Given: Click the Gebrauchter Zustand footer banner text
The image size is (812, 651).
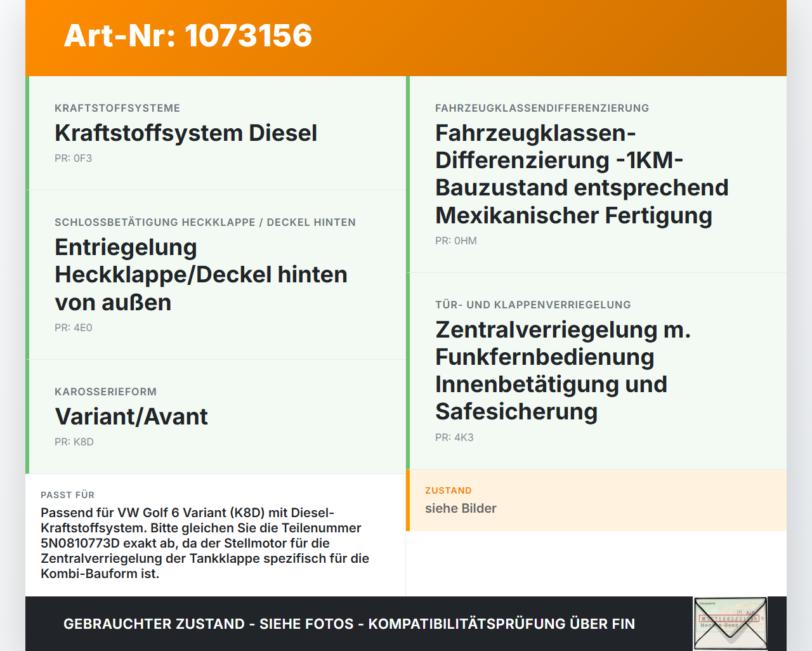Looking at the screenshot, I should pyautogui.click(x=349, y=624).
